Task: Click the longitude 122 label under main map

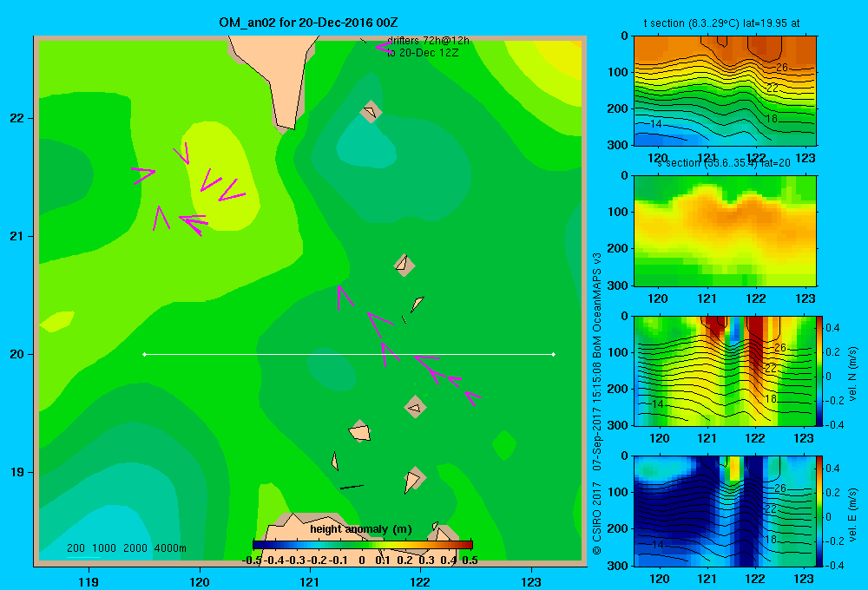Action: pos(420,581)
